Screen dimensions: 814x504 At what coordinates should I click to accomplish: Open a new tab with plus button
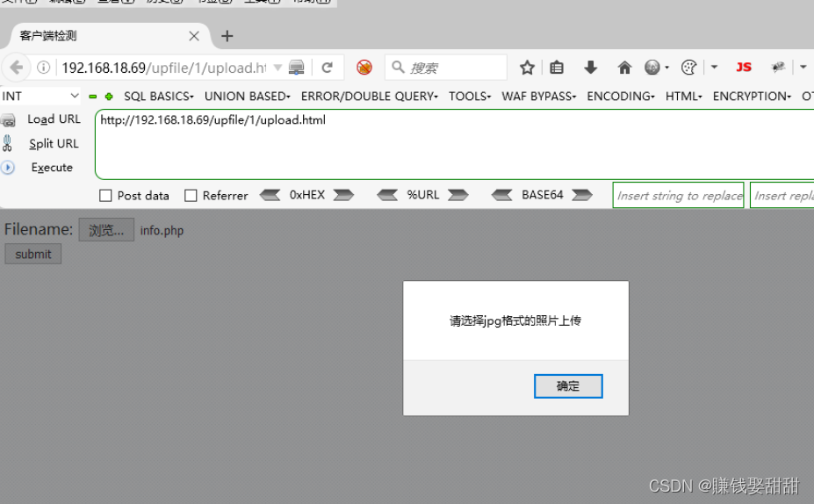tap(227, 36)
